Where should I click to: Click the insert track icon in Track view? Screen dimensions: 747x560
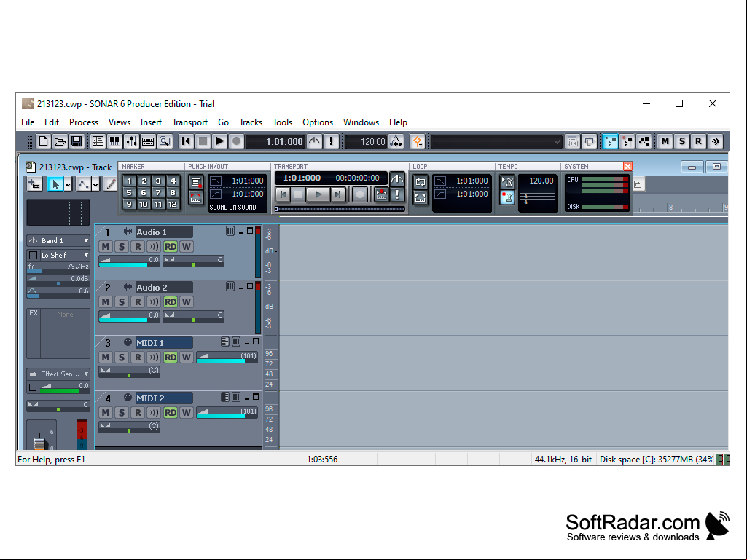pyautogui.click(x=35, y=184)
